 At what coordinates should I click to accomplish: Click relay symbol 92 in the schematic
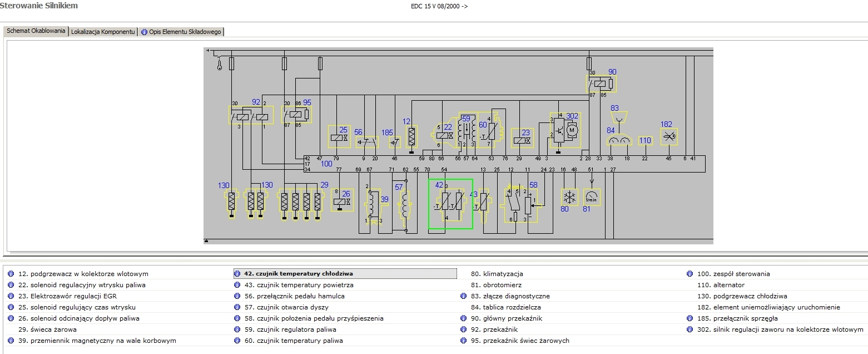tap(252, 115)
